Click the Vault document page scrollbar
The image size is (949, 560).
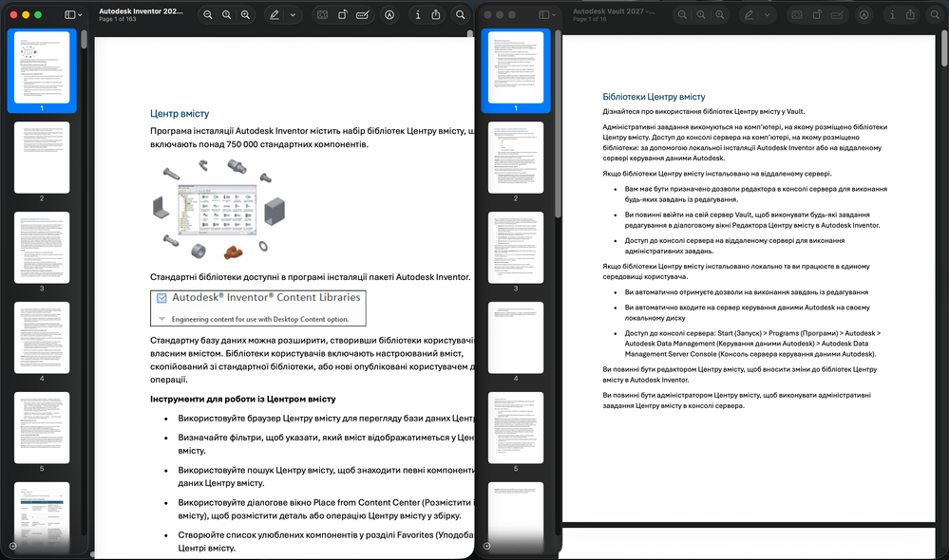(944, 48)
